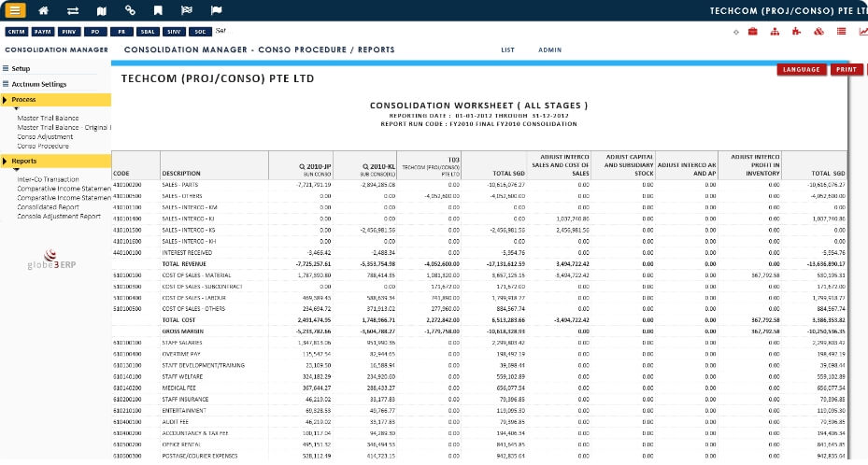This screenshot has height=465, width=868.
Task: Open Acctnum Settings in sidebar
Action: (x=38, y=84)
